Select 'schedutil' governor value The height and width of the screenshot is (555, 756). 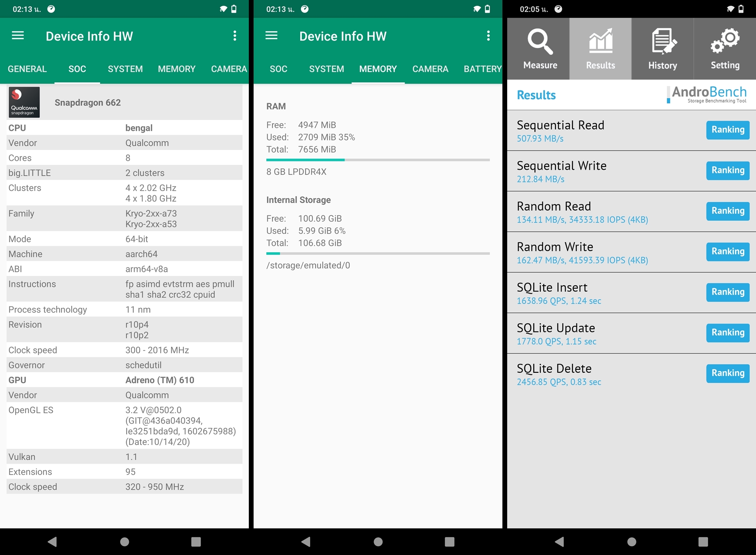[144, 365]
